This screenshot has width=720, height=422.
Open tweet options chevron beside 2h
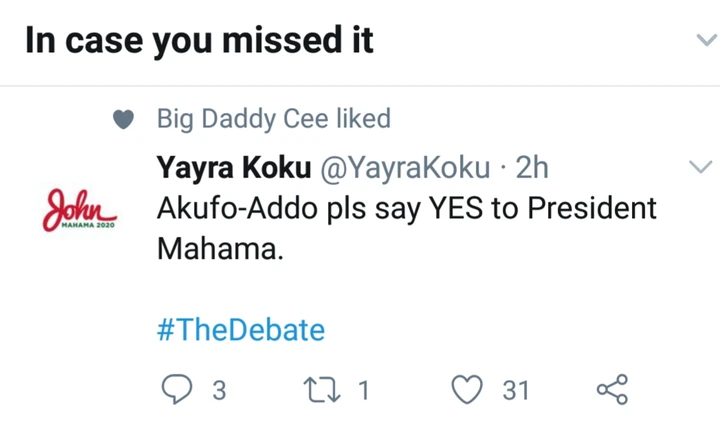701,166
